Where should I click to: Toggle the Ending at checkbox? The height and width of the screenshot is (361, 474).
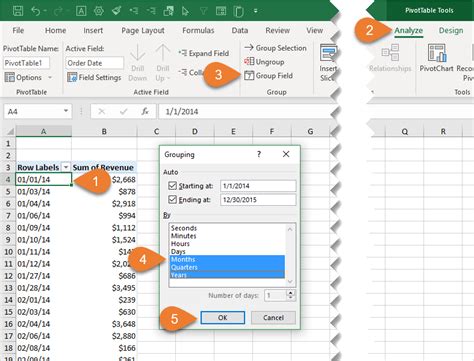pos(172,200)
